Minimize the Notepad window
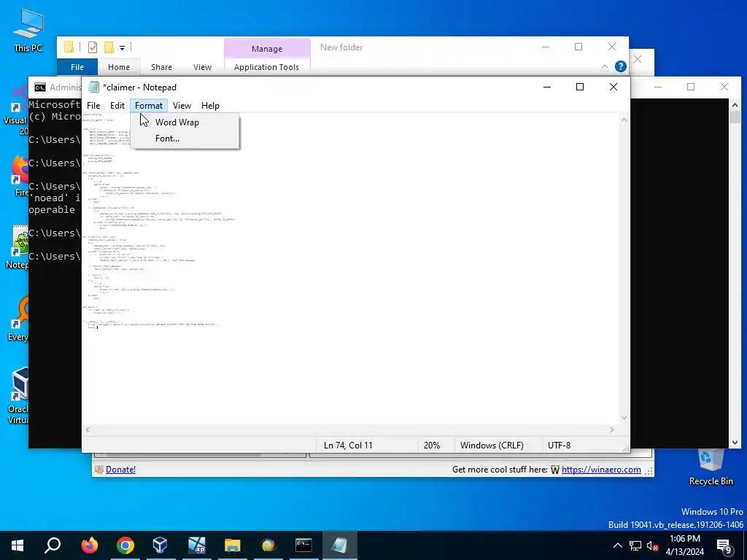The image size is (747, 560). [x=547, y=87]
